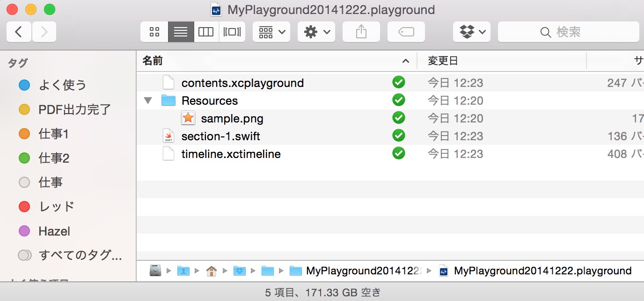This screenshot has height=301, width=644.
Task: Click sync checkmark on timeline.xctimeline row
Action: click(399, 153)
